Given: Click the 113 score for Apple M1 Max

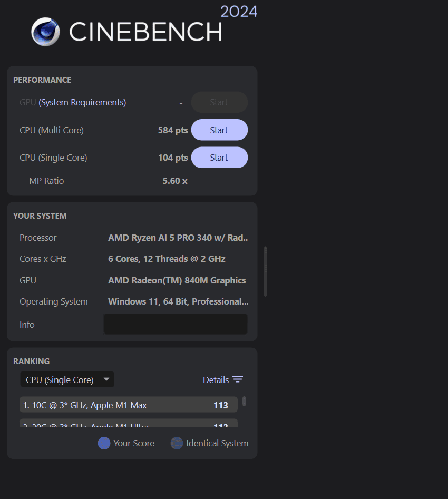Looking at the screenshot, I should [221, 405].
